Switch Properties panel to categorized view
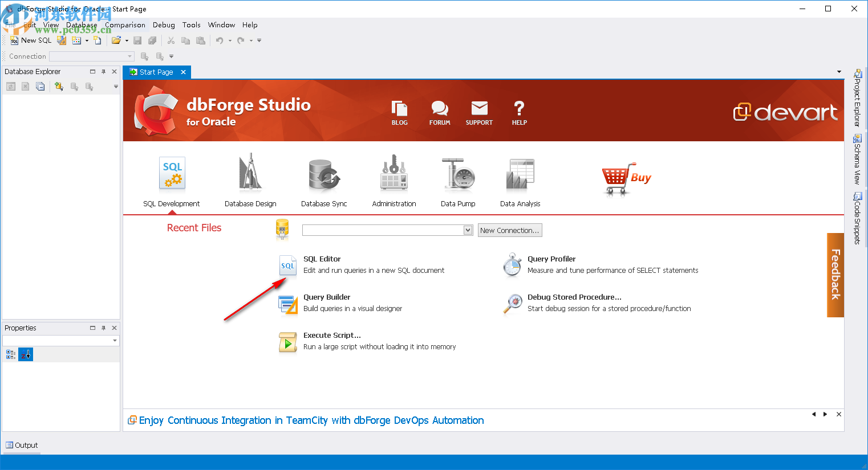868x470 pixels. click(x=10, y=354)
